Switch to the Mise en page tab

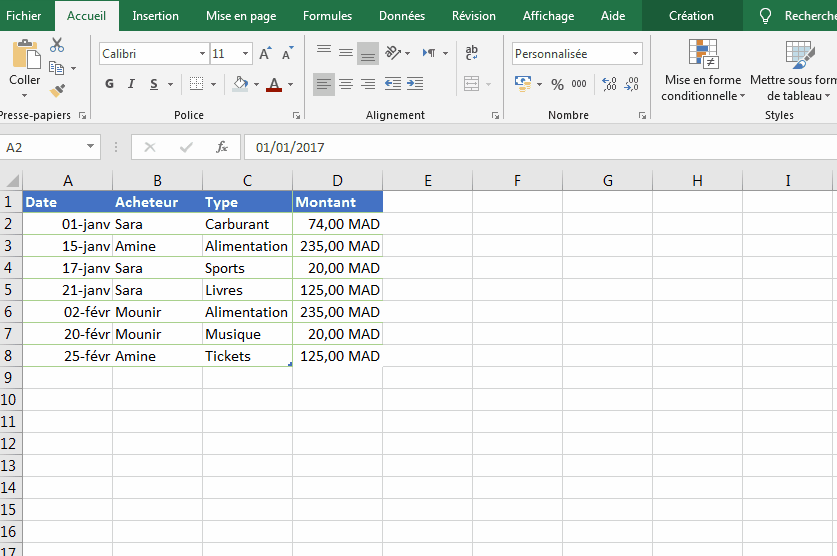(241, 15)
